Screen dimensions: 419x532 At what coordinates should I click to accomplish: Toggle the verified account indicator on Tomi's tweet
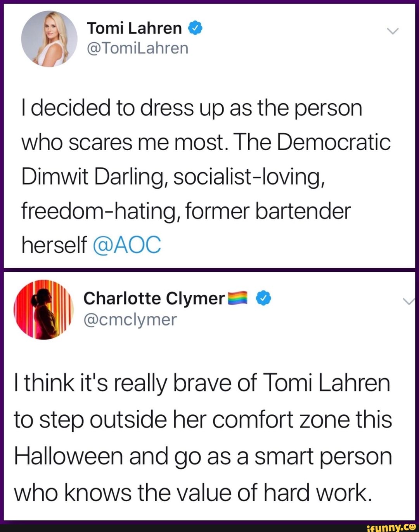click(x=195, y=27)
